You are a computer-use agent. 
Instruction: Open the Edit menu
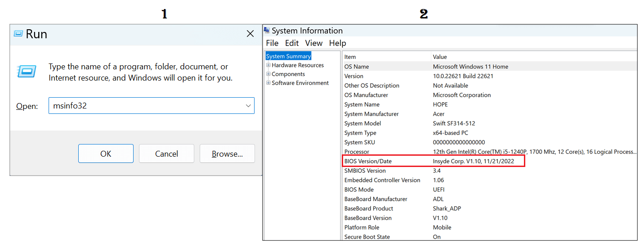tap(291, 43)
